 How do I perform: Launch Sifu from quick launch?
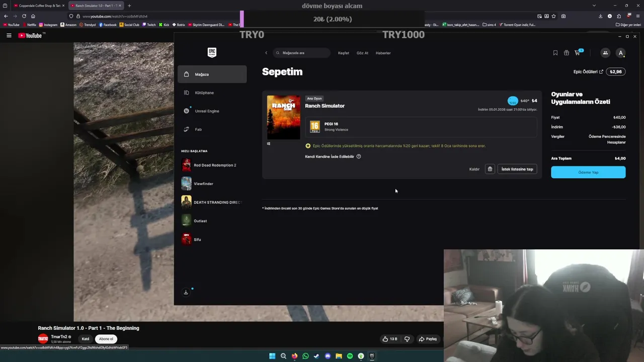point(211,239)
